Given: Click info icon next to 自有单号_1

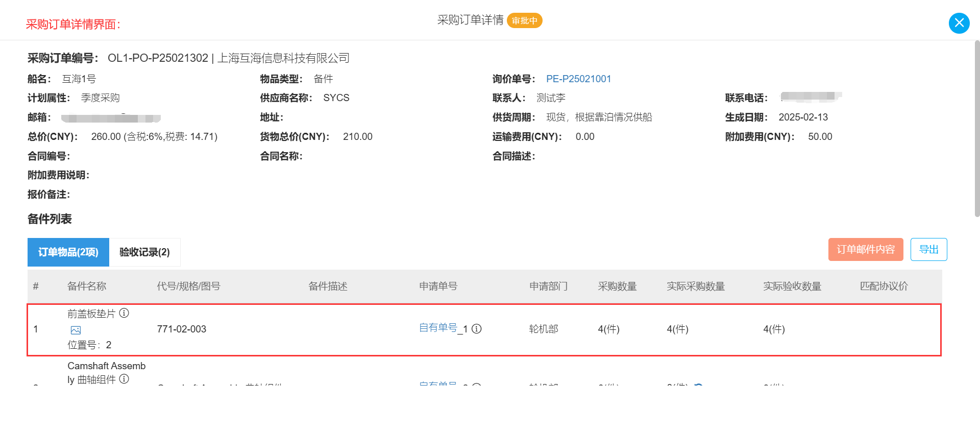Looking at the screenshot, I should tap(476, 329).
